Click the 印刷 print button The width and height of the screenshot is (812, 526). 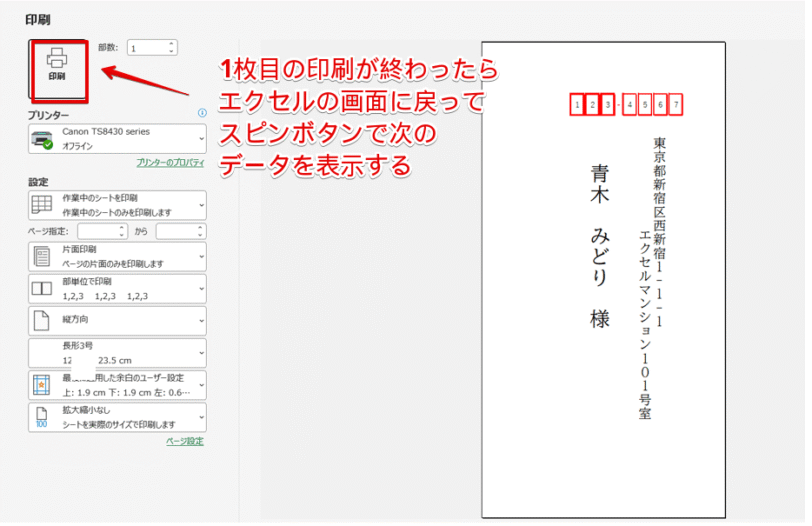click(x=57, y=69)
